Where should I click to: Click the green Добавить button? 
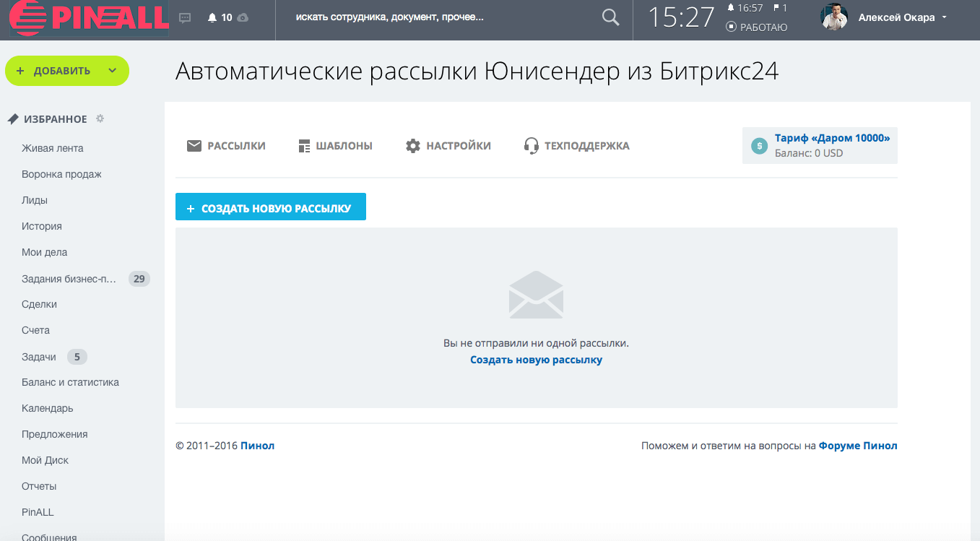pyautogui.click(x=66, y=71)
